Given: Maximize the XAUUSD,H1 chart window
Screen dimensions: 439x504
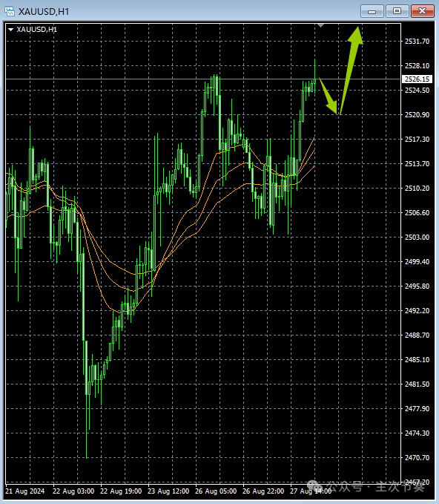Looking at the screenshot, I should [397, 11].
